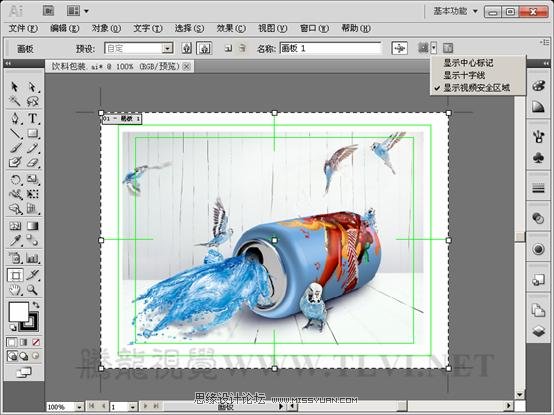Go to Bridge via the Br icon
The width and height of the screenshot is (554, 415).
click(x=48, y=11)
